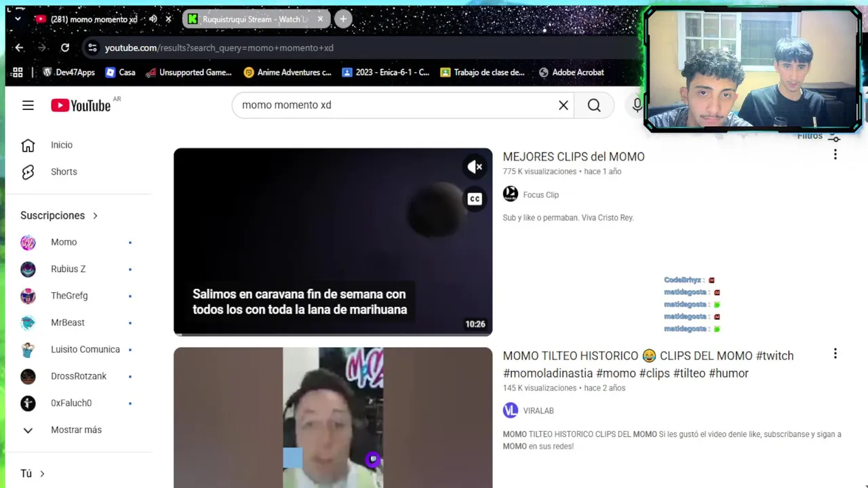
Task: Close the momo momento xd tab
Action: (x=168, y=19)
